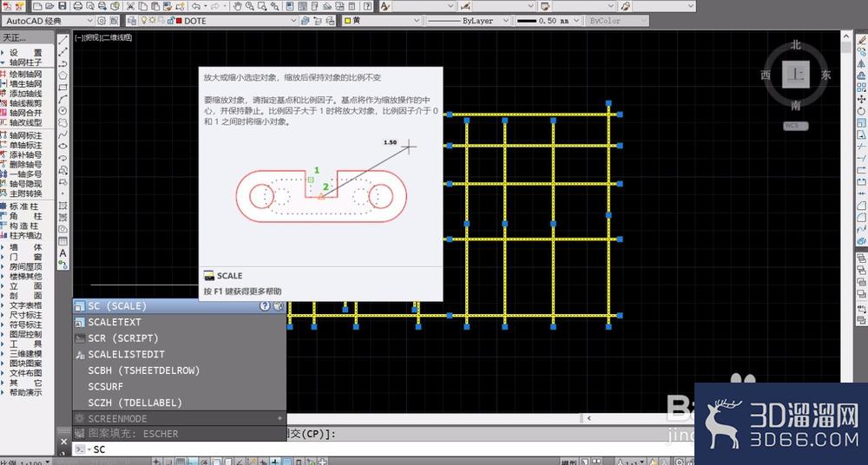
Task: Click the Undo arrow icon
Action: click(x=196, y=6)
